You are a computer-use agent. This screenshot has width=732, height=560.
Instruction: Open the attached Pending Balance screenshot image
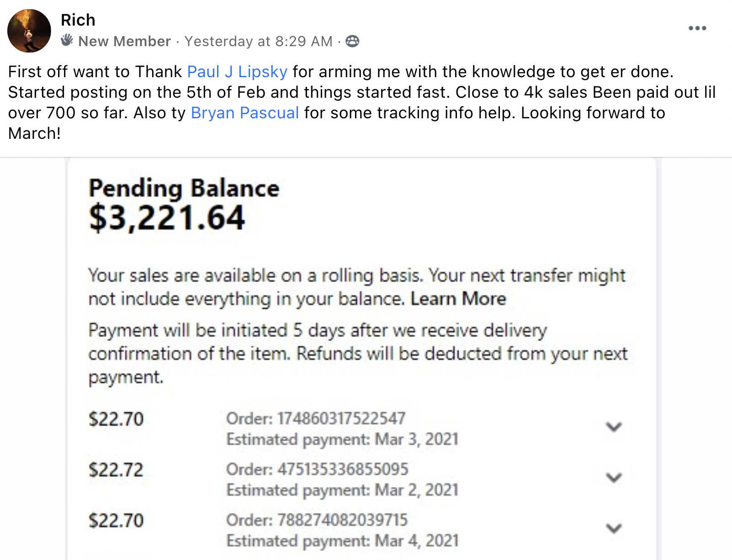362,359
